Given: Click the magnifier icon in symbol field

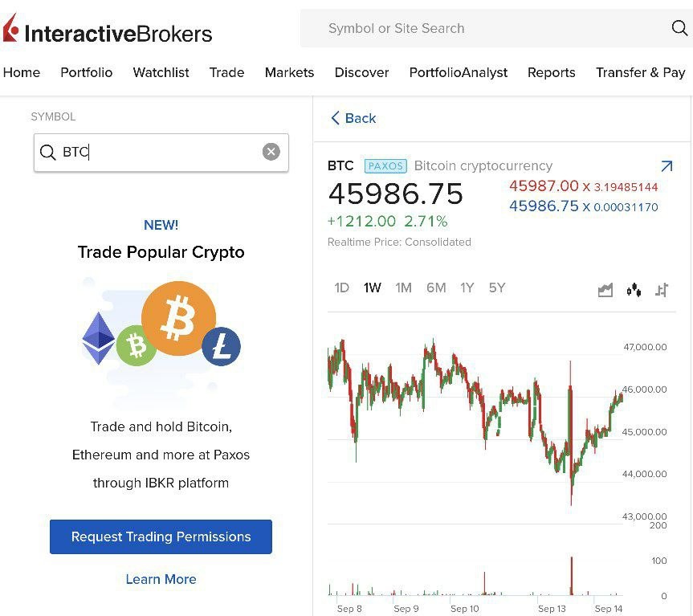Looking at the screenshot, I should [47, 152].
